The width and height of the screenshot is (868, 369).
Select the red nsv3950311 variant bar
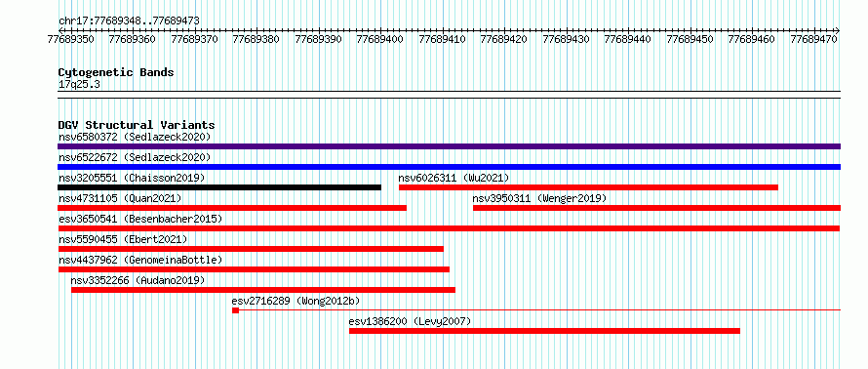(x=656, y=208)
